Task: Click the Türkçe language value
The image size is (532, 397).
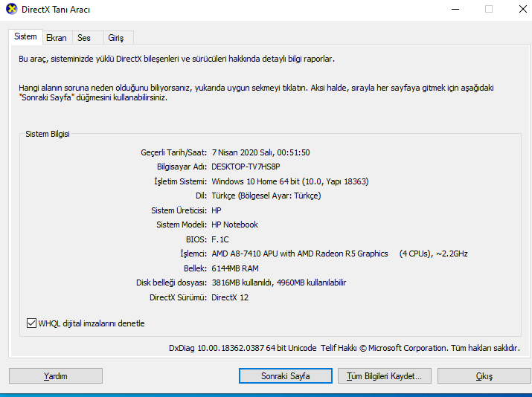Action: (266, 196)
